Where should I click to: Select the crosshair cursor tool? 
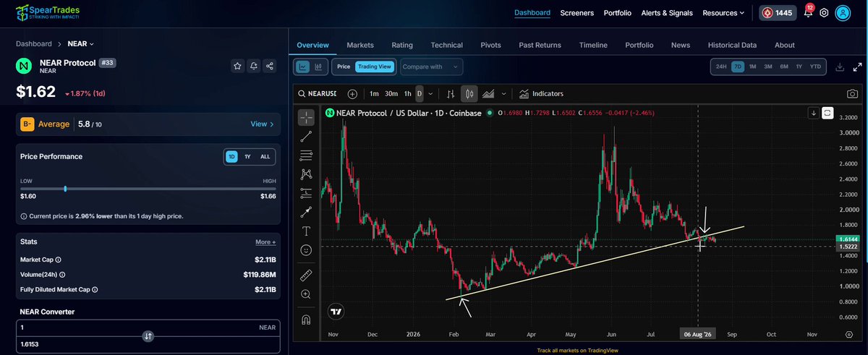click(307, 116)
